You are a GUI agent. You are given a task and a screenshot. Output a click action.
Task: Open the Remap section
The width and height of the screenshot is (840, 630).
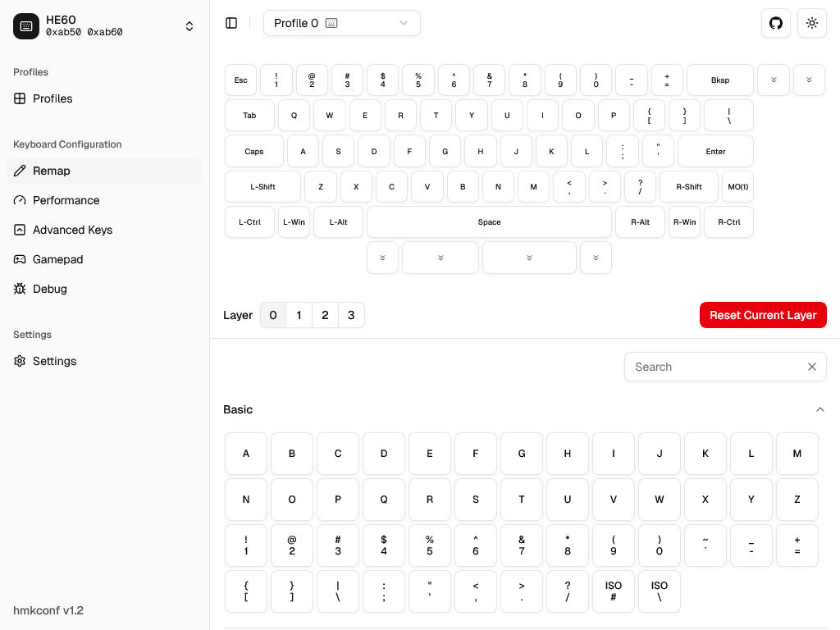tap(52, 171)
